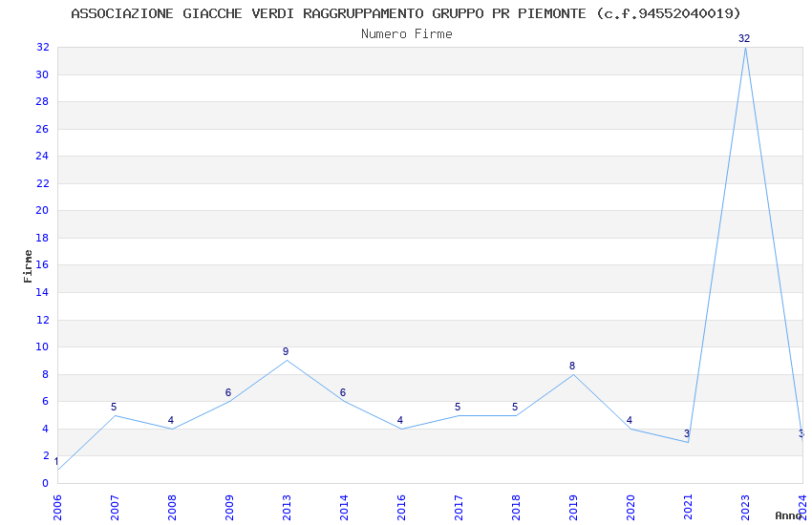Screen dimensions: 812x525
Task: Click the data label 5 above 2007
Action: (x=114, y=407)
